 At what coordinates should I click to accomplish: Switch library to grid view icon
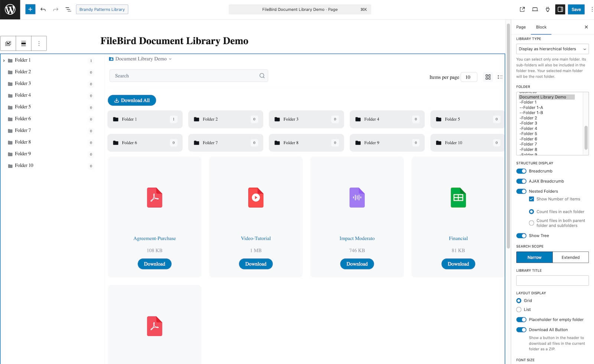[488, 77]
